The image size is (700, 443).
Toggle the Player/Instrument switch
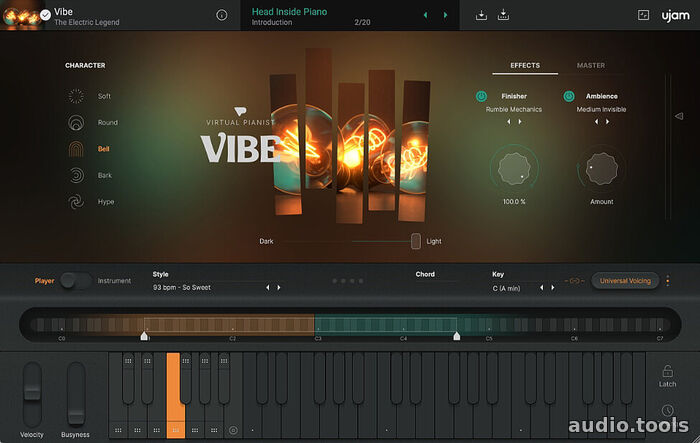click(x=75, y=281)
